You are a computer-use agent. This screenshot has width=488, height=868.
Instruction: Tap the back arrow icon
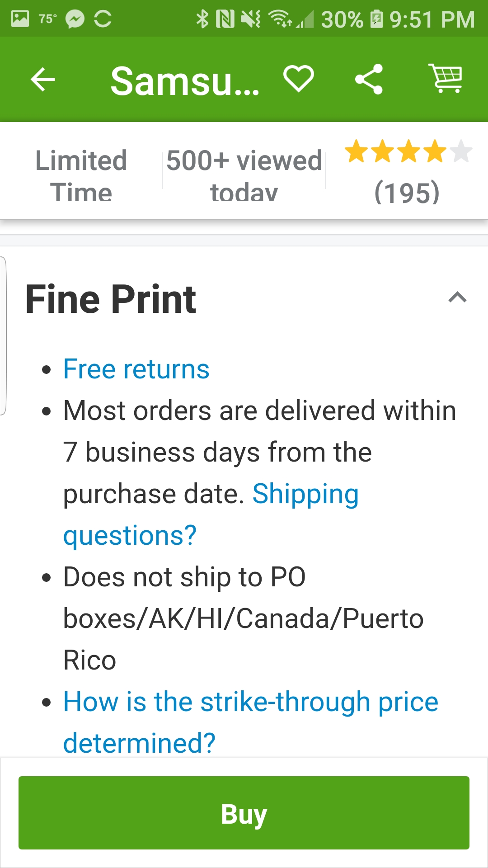(43, 80)
